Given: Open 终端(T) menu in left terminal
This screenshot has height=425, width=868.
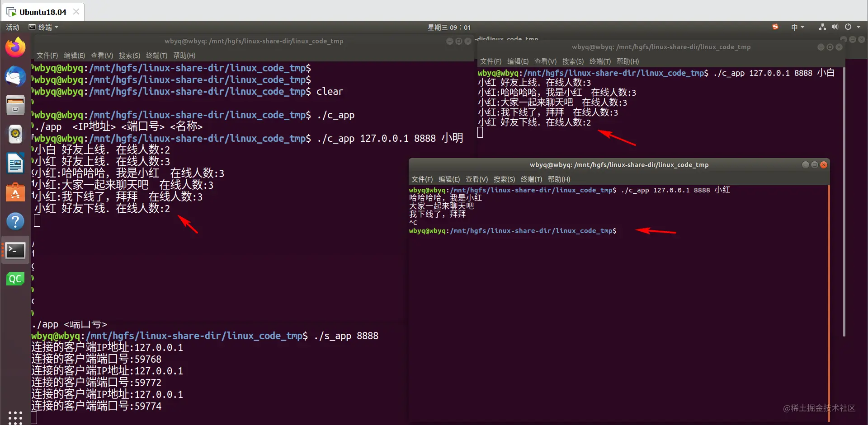Looking at the screenshot, I should pos(156,55).
